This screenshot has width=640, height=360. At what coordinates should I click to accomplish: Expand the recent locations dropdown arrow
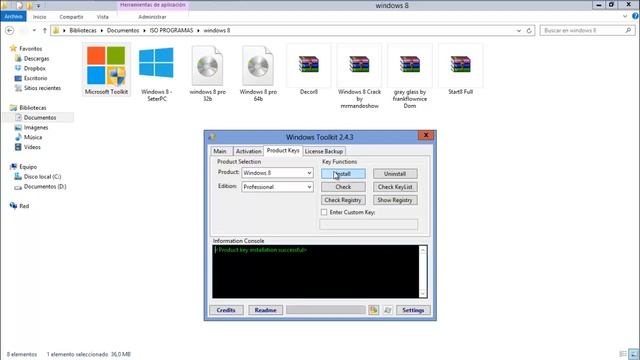34,30
